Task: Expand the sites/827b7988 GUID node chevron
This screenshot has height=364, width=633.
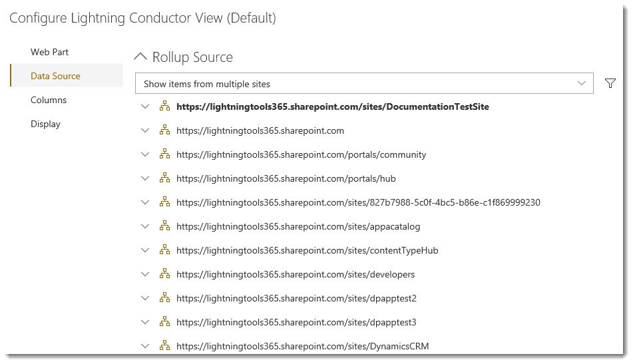Action: (145, 202)
